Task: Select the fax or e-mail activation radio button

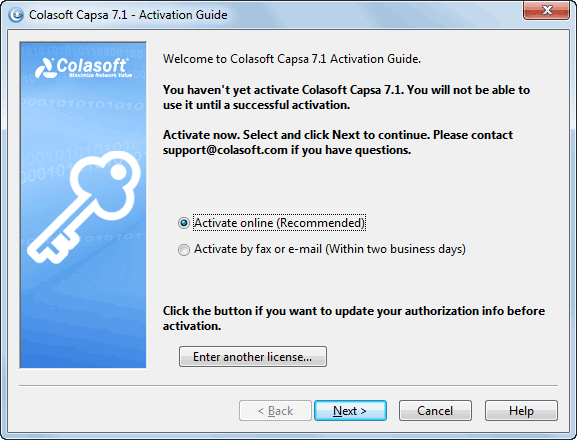Action: (x=184, y=250)
